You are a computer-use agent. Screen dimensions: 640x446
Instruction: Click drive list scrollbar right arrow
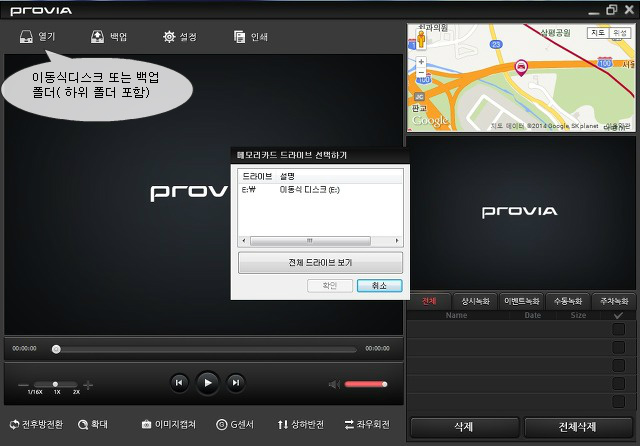(x=397, y=241)
